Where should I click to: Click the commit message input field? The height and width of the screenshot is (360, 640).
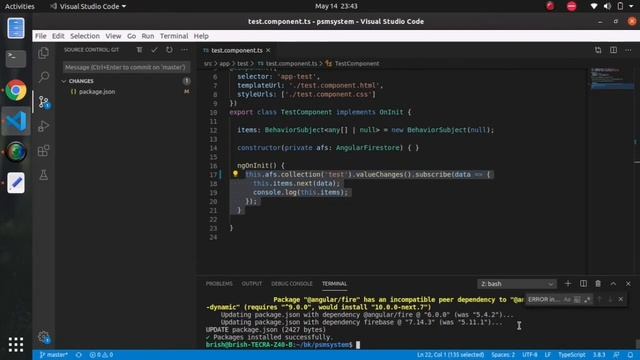[126, 67]
